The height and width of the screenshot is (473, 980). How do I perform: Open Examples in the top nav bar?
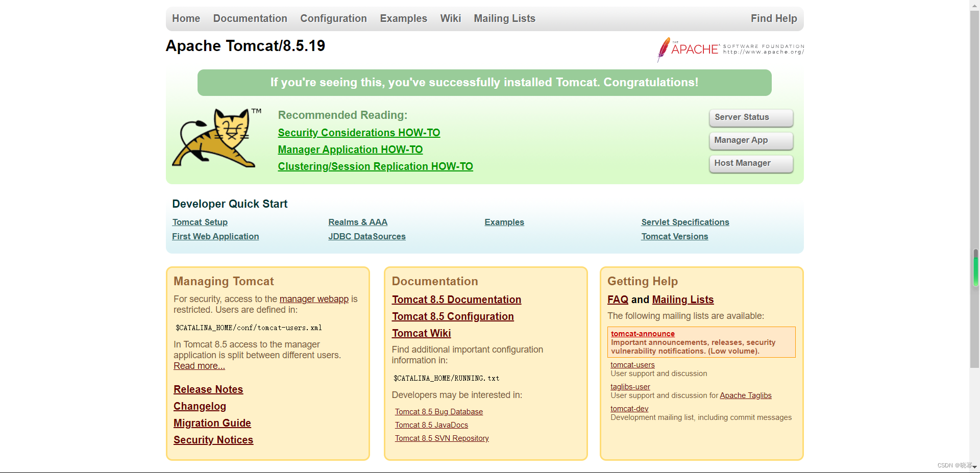(403, 18)
